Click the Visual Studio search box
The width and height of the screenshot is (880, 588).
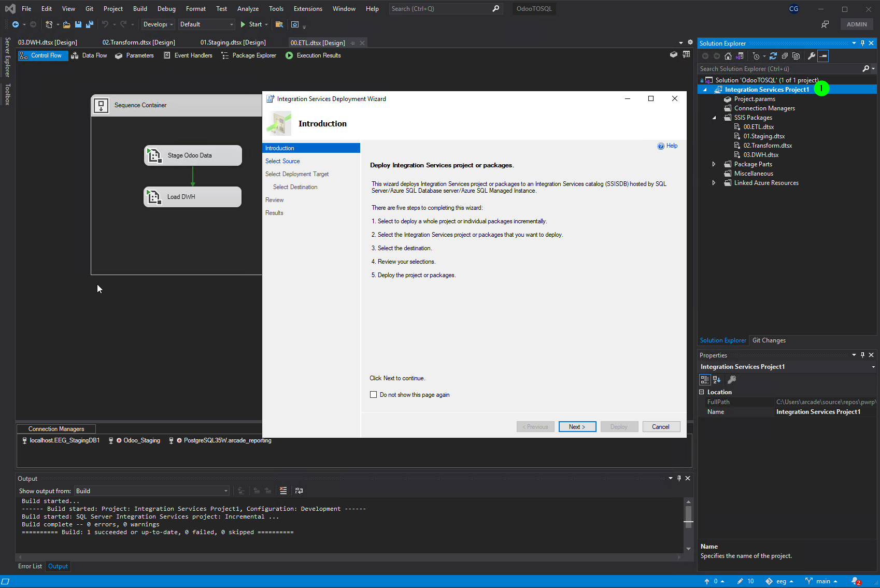[x=445, y=9]
